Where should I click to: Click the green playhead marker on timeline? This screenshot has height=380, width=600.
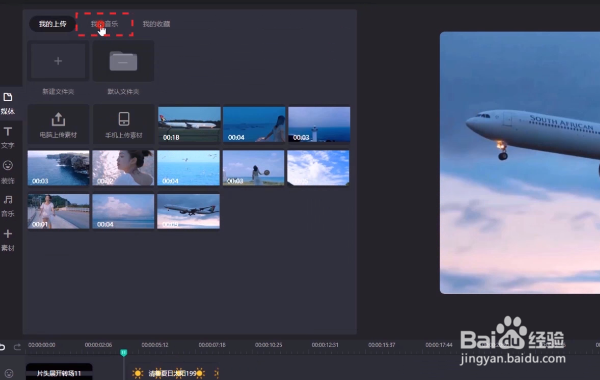pos(124,352)
